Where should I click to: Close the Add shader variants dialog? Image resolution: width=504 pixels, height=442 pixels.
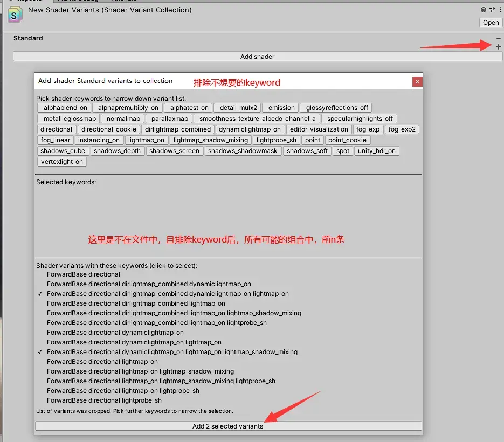(417, 82)
